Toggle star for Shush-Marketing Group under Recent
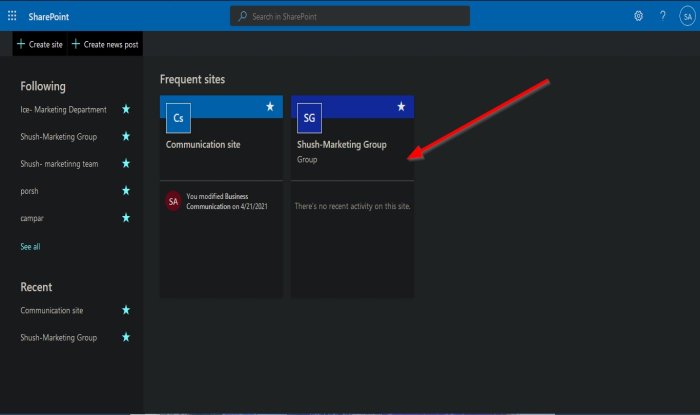The width and height of the screenshot is (700, 415). [x=126, y=337]
